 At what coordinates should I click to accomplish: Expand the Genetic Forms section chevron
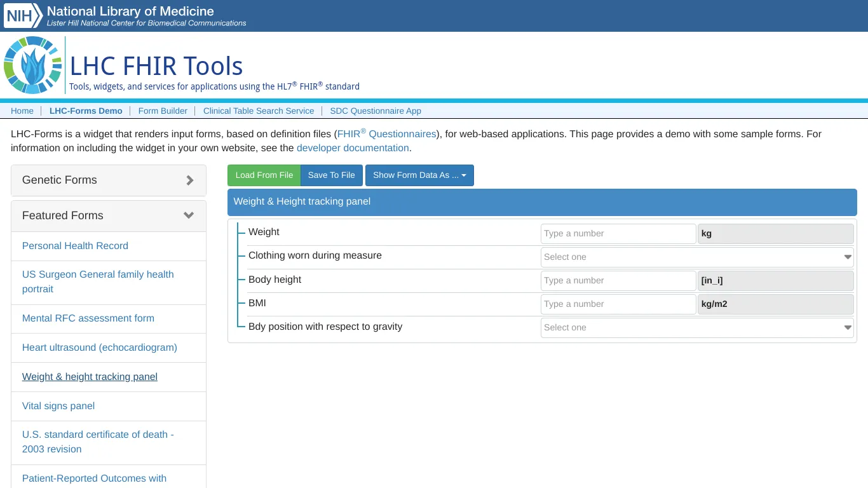[189, 180]
